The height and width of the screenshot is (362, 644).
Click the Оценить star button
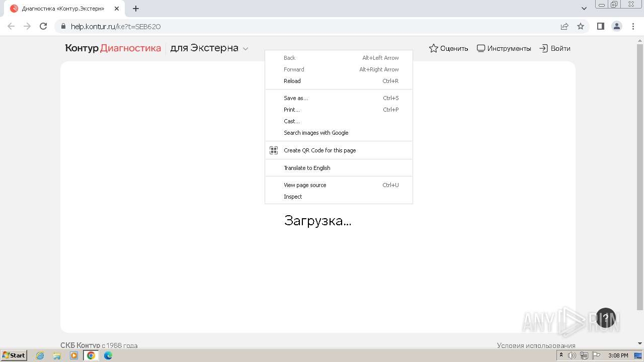[x=448, y=48]
